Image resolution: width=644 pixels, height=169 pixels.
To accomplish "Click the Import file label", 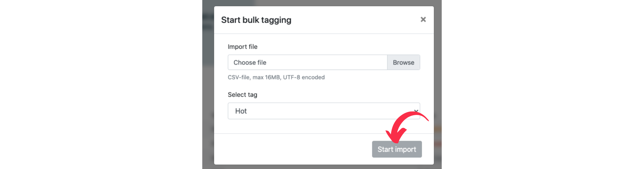I will point(243,47).
